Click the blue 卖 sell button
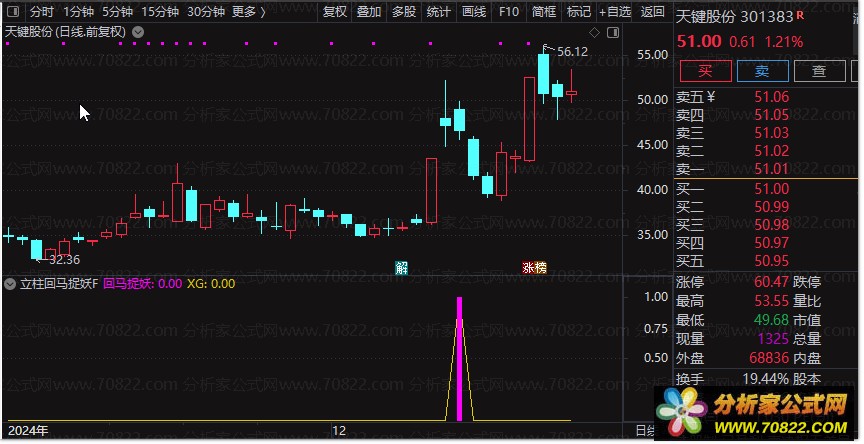 tap(763, 71)
